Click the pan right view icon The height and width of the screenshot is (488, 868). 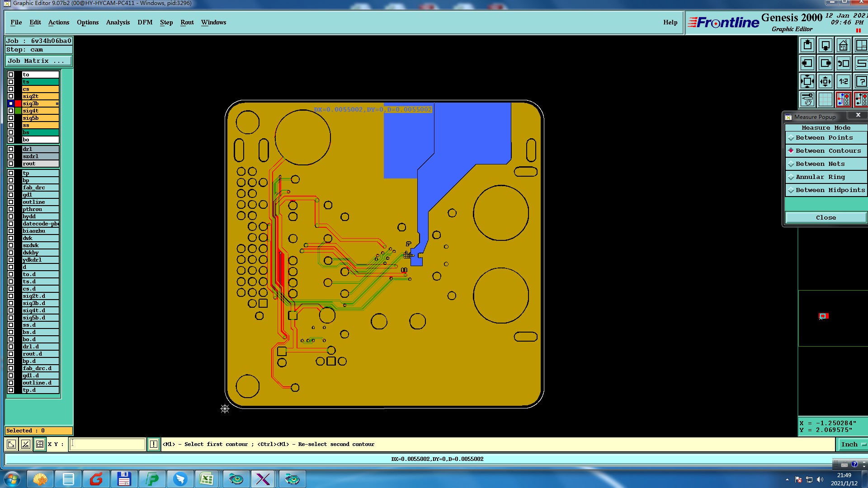point(826,63)
